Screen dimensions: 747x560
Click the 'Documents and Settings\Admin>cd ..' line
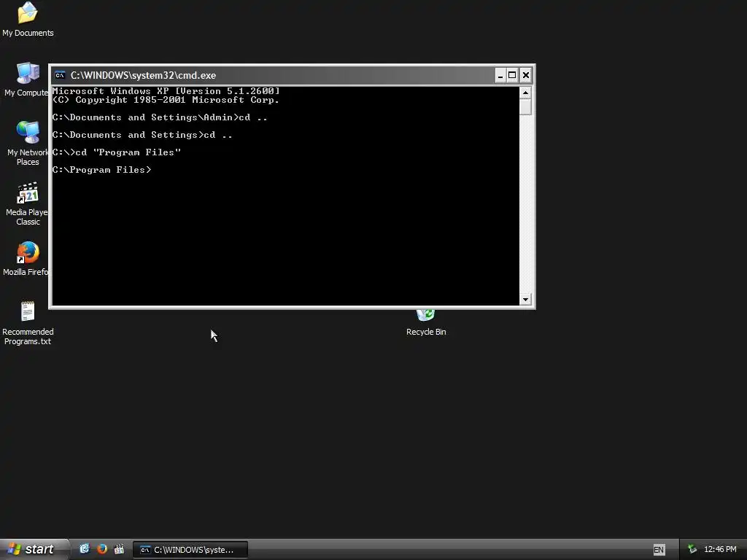pyautogui.click(x=160, y=117)
